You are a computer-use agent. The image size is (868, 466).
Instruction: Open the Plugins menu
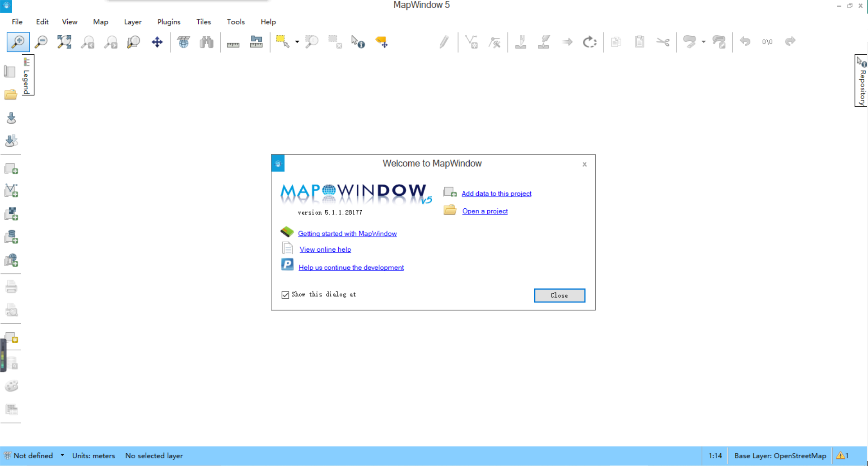click(x=169, y=22)
